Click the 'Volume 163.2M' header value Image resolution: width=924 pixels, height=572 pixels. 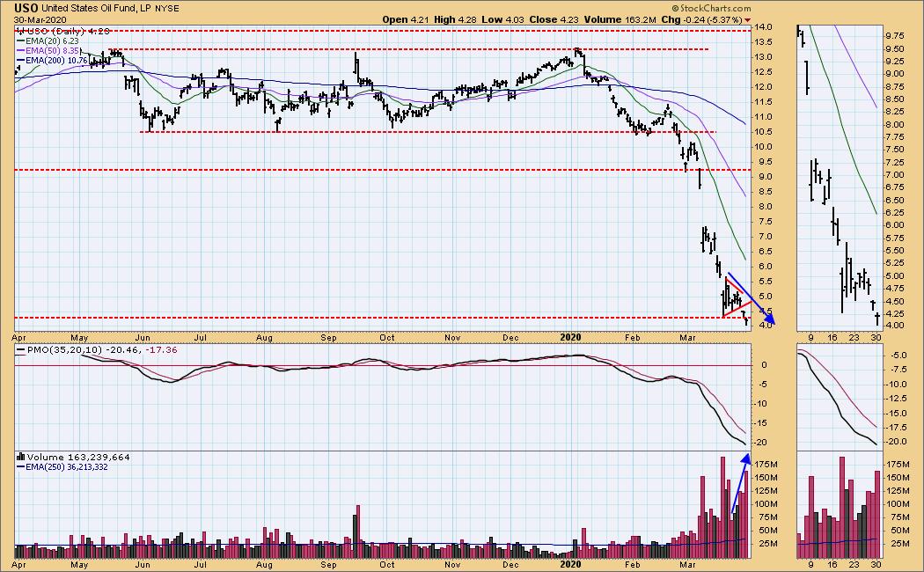pos(620,19)
